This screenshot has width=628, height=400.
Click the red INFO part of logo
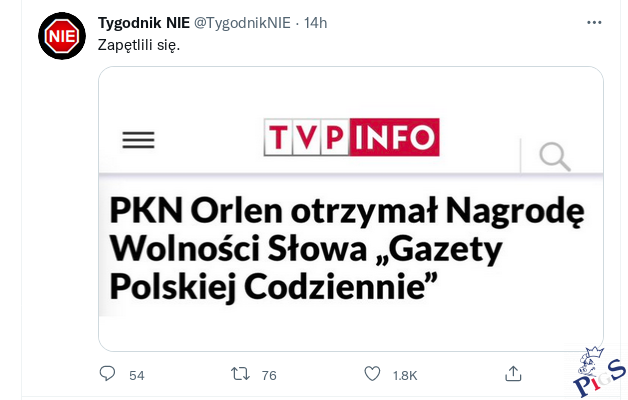(x=394, y=137)
